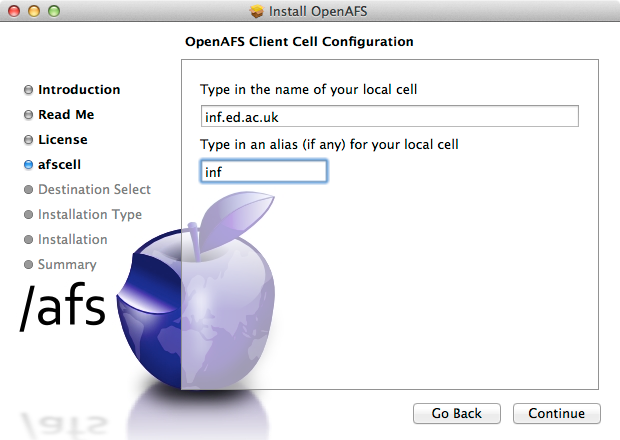Focus the local cell name field

point(389,116)
